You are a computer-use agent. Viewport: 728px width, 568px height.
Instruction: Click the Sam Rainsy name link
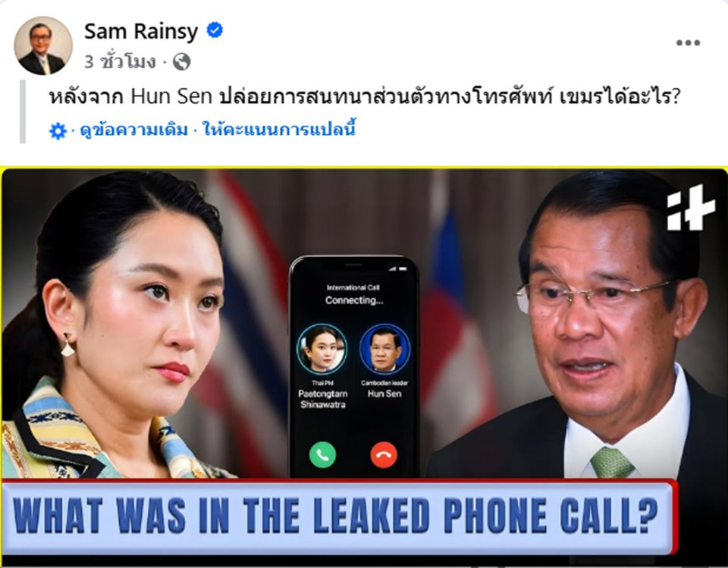141,32
